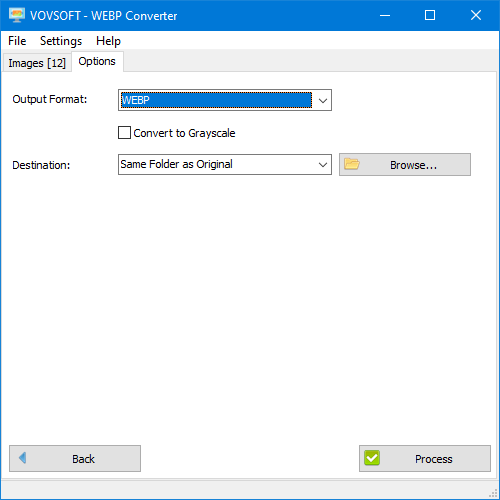This screenshot has width=500, height=500.
Task: Click the VOVSOFT app icon in title bar
Action: [17, 15]
